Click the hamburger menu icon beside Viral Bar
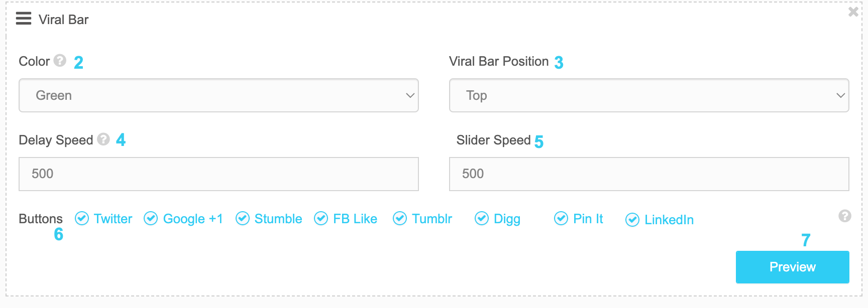The width and height of the screenshot is (868, 308). pyautogui.click(x=24, y=19)
